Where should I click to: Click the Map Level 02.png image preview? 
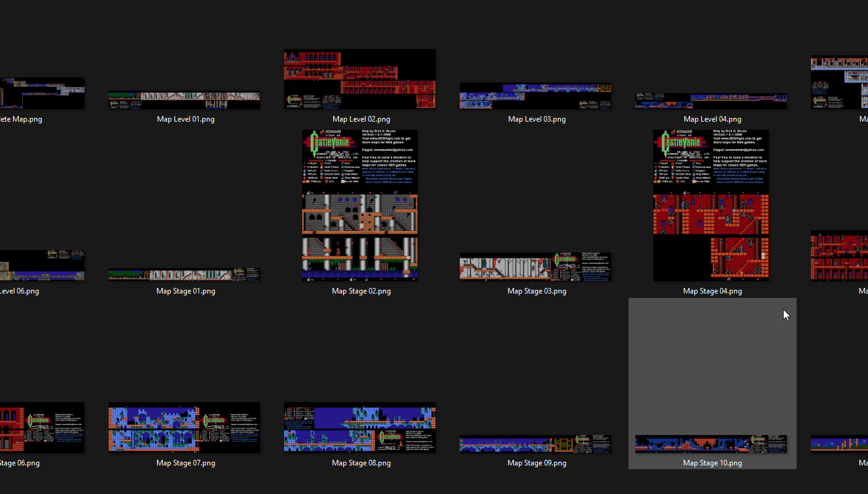click(360, 79)
